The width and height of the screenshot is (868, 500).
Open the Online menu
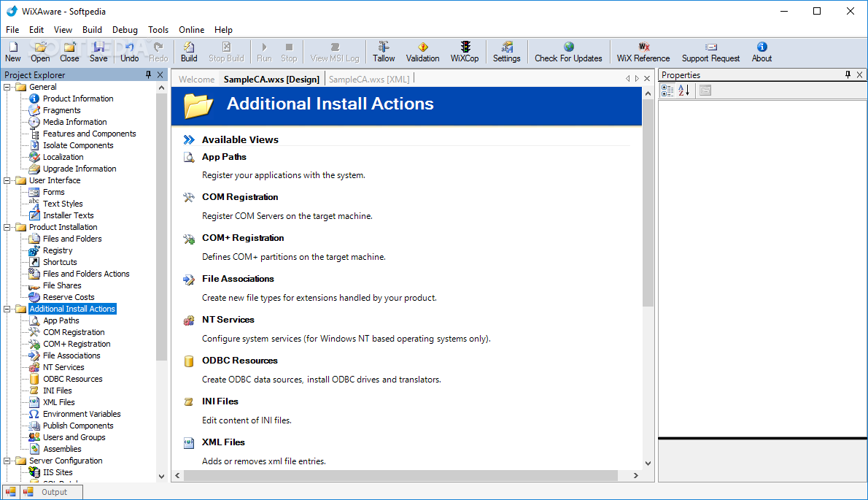pyautogui.click(x=192, y=30)
